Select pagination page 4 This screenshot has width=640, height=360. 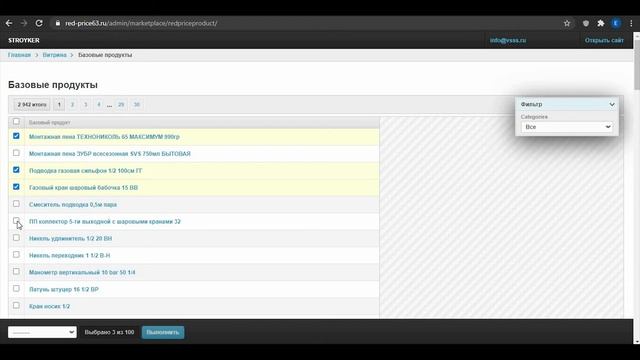(x=98, y=104)
